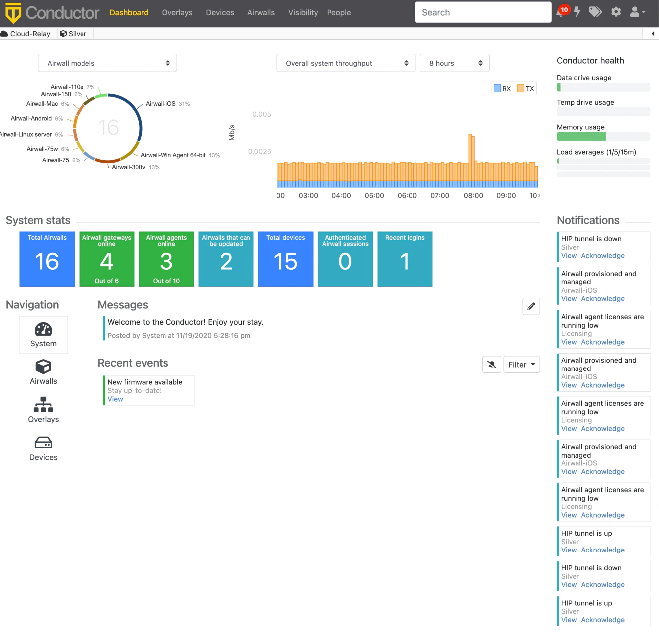
Task: Open System from the Navigation panel
Action: click(43, 335)
